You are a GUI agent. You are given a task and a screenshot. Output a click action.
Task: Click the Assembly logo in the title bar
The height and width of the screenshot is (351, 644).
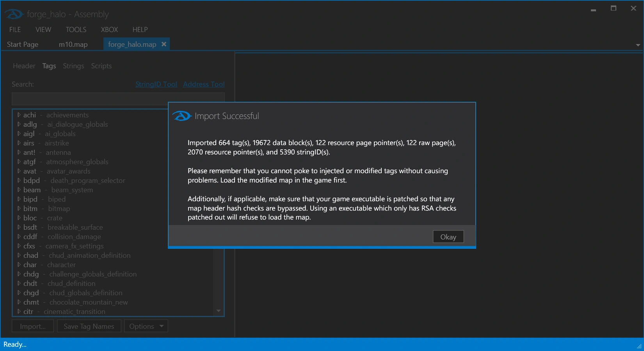coord(14,14)
